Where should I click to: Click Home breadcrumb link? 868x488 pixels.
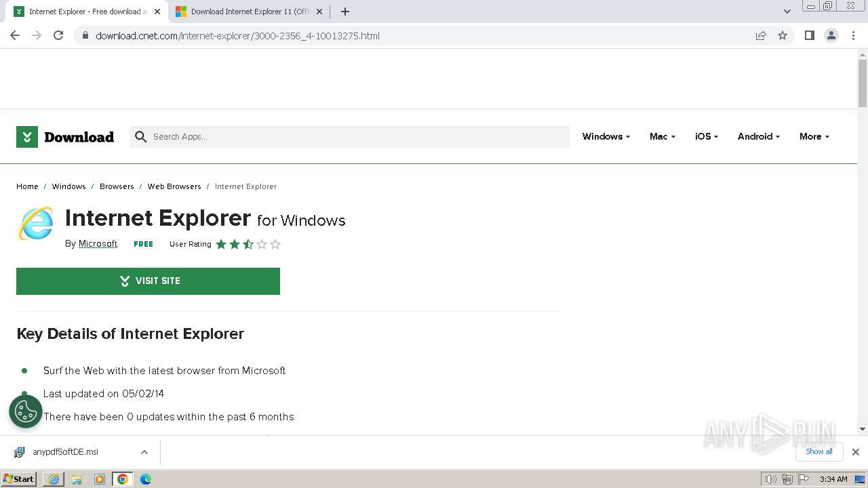[x=27, y=186]
